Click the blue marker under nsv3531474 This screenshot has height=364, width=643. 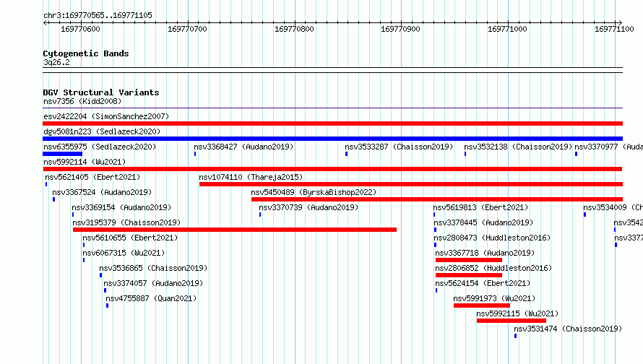[x=515, y=336]
